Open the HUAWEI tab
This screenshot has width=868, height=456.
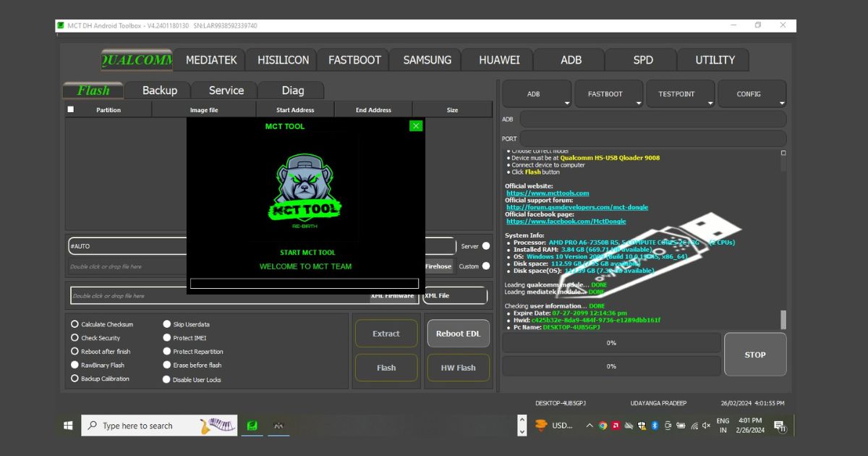click(x=499, y=60)
